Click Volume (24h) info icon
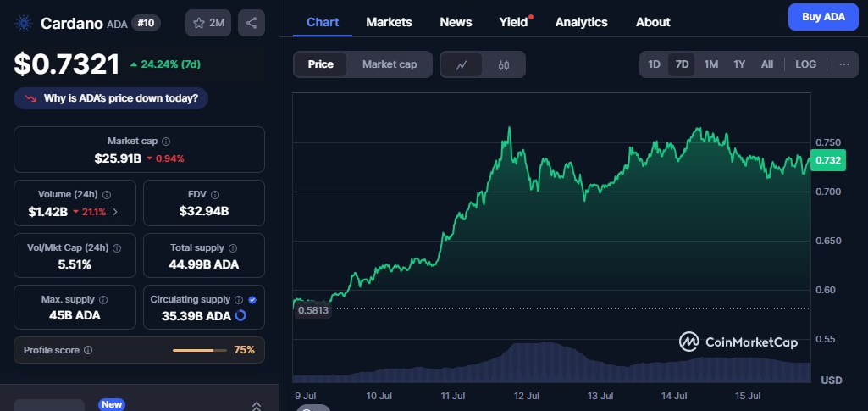 (x=107, y=194)
